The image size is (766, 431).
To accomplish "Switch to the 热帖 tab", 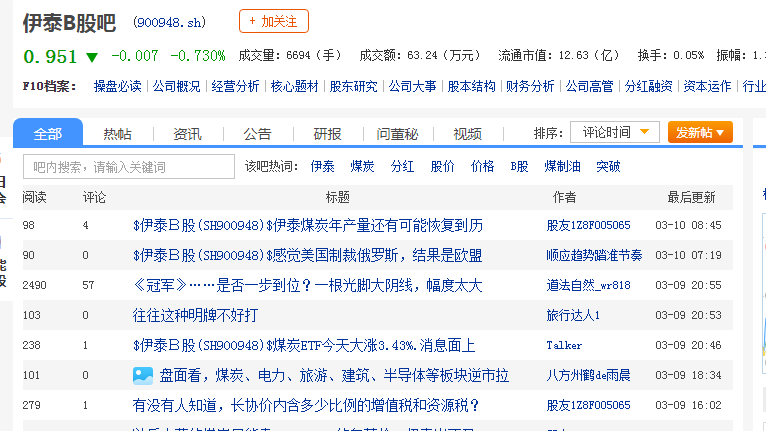I will [117, 134].
